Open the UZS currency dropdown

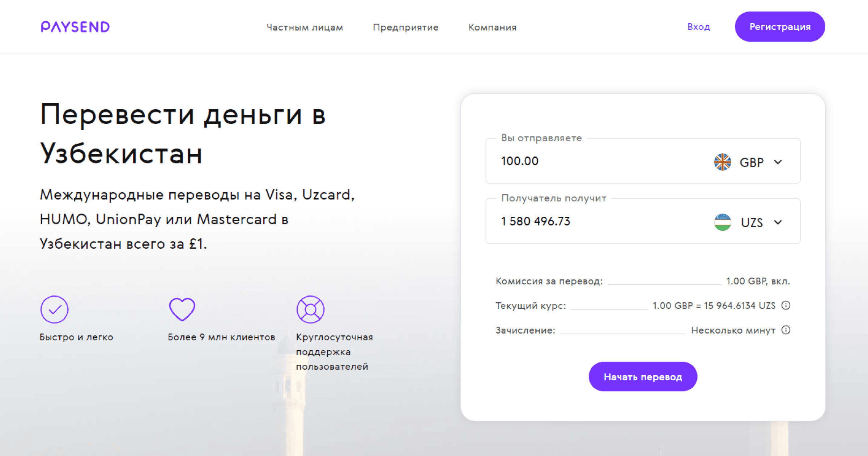pos(749,222)
